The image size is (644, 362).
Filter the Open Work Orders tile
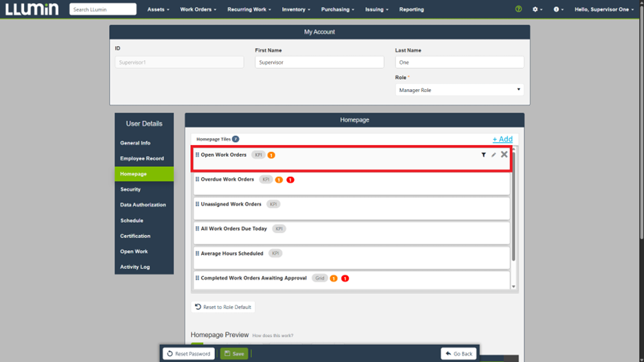pos(483,155)
